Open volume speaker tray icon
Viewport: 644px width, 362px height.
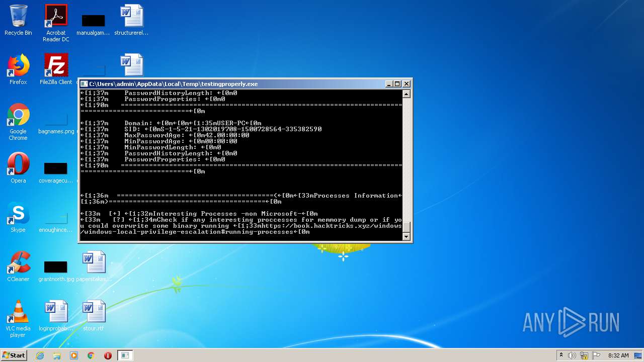click(572, 355)
